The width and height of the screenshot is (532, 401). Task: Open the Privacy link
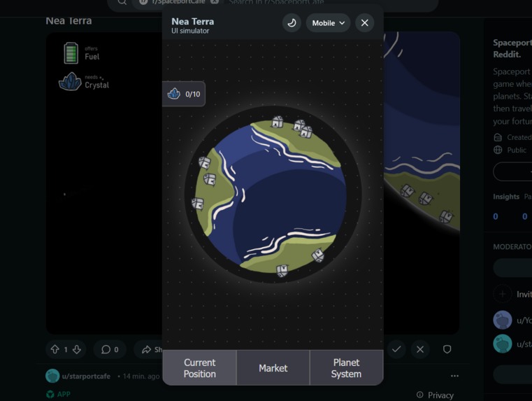[x=440, y=395]
